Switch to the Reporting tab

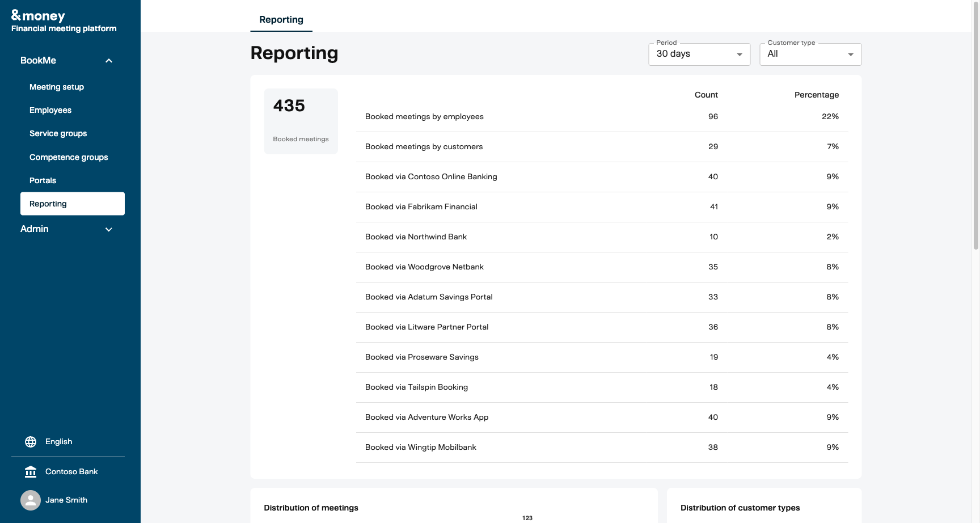tap(281, 19)
